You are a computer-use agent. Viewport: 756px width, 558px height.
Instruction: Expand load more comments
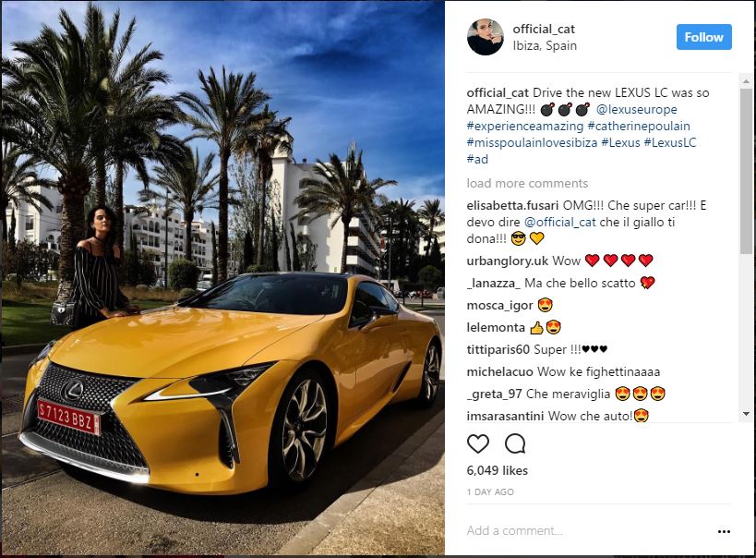[x=527, y=184]
